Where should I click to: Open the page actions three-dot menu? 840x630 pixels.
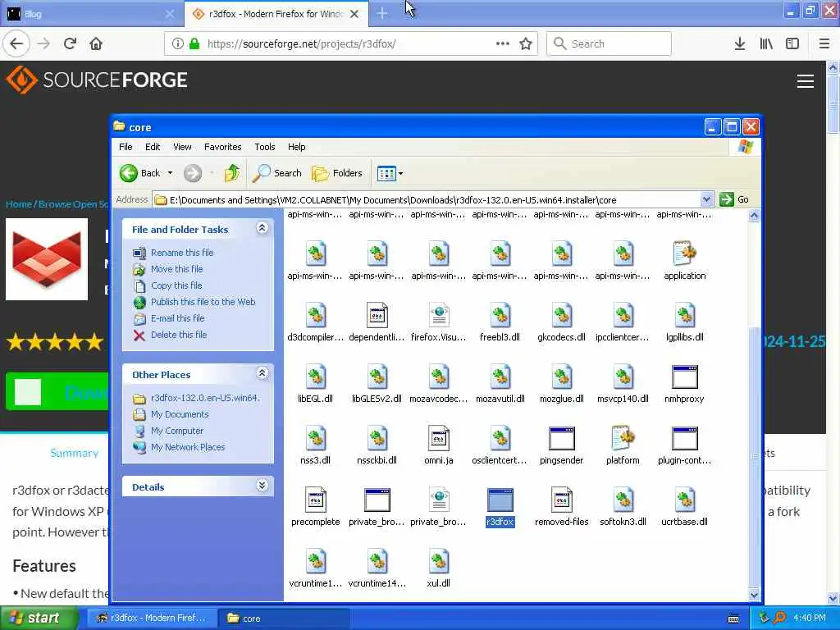(503, 43)
